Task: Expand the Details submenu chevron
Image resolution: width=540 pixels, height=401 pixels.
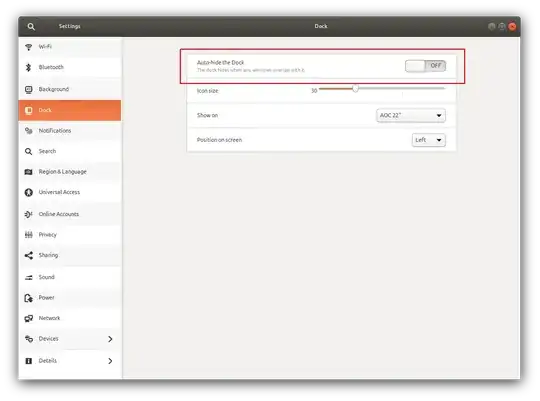Action: [x=110, y=361]
